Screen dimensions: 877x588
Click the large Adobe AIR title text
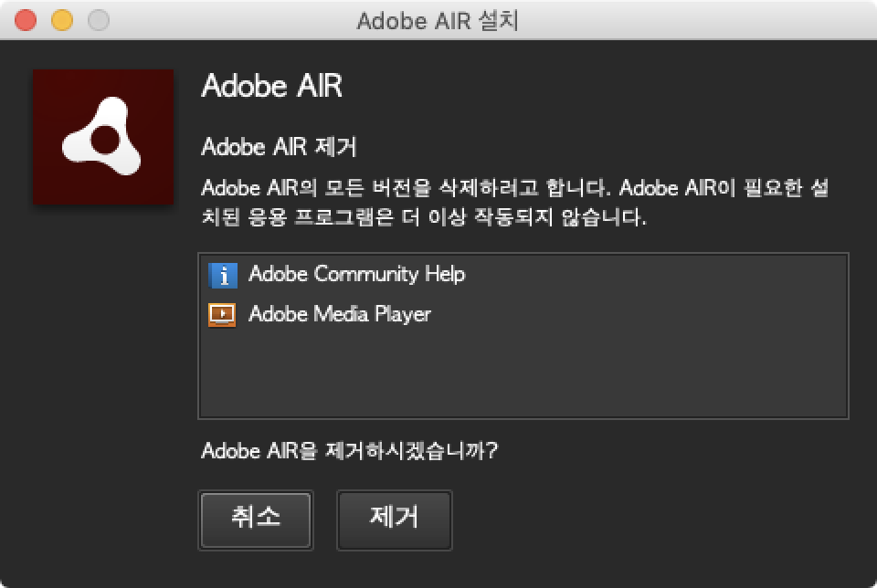[272, 86]
